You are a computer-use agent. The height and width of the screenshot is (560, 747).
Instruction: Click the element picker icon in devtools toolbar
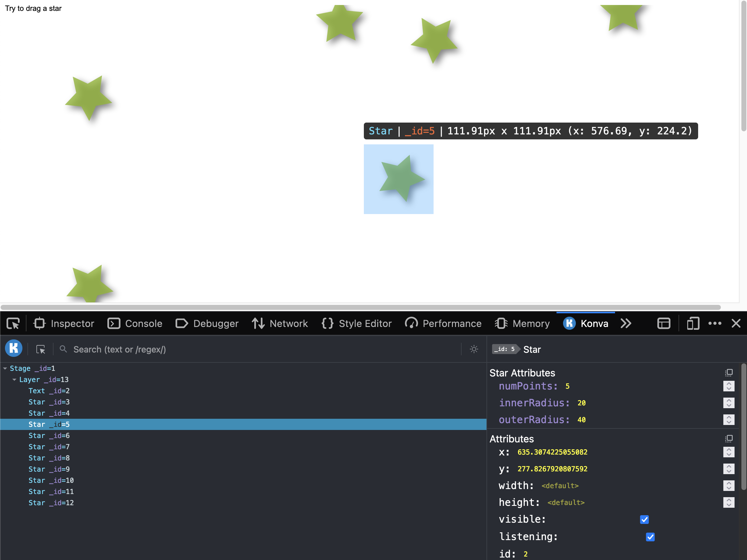pyautogui.click(x=13, y=323)
